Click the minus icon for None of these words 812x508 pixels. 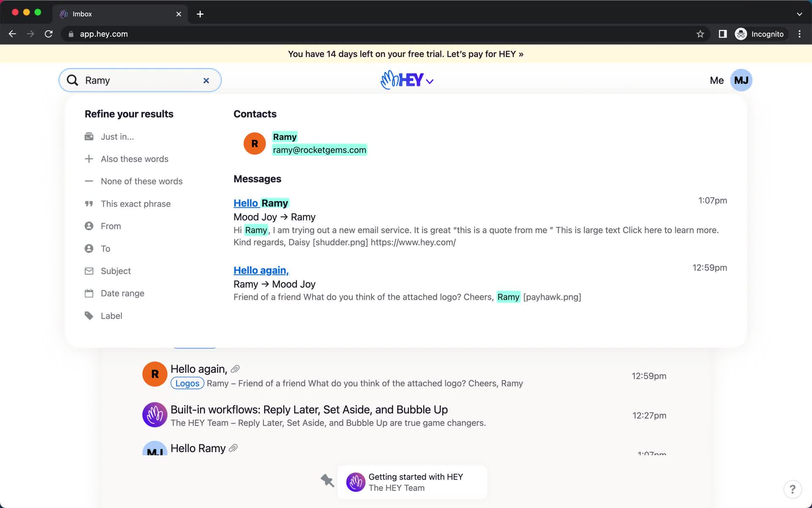coord(89,181)
